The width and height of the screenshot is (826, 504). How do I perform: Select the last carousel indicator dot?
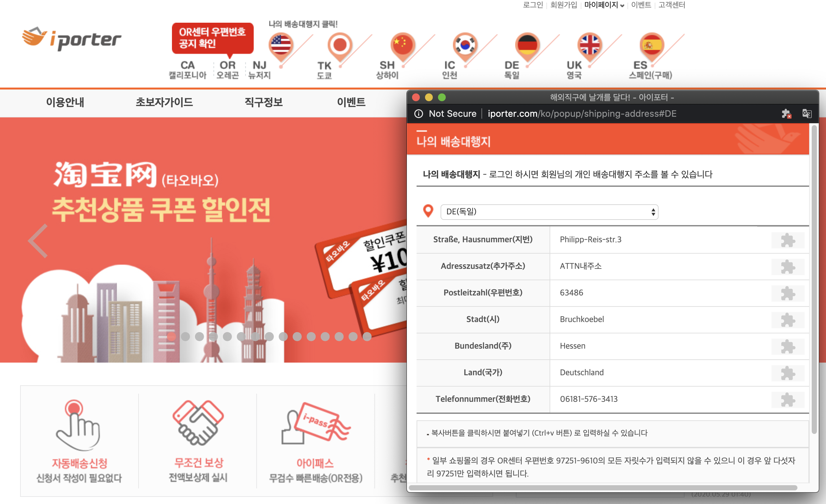[x=367, y=336]
